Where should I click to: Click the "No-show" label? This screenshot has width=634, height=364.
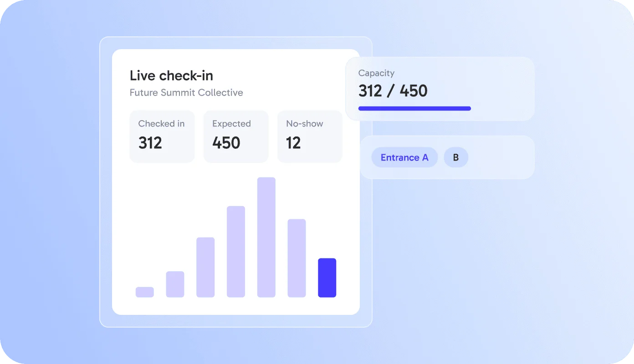click(x=305, y=124)
